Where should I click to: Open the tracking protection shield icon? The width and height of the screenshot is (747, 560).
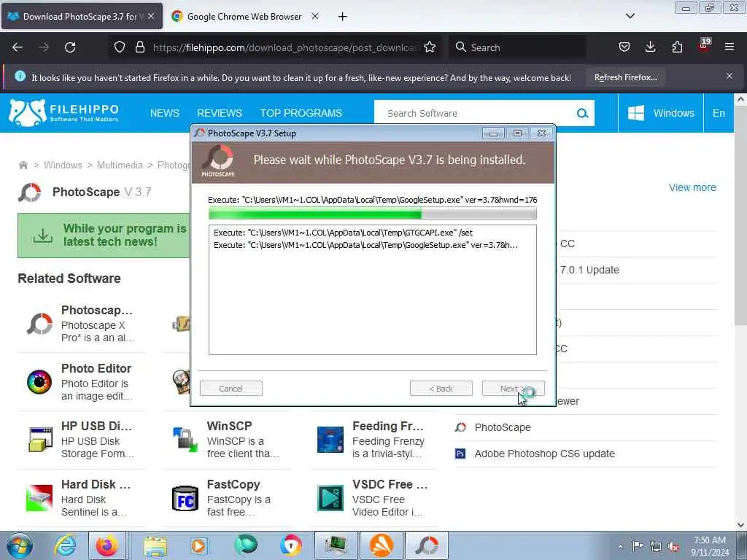[120, 47]
